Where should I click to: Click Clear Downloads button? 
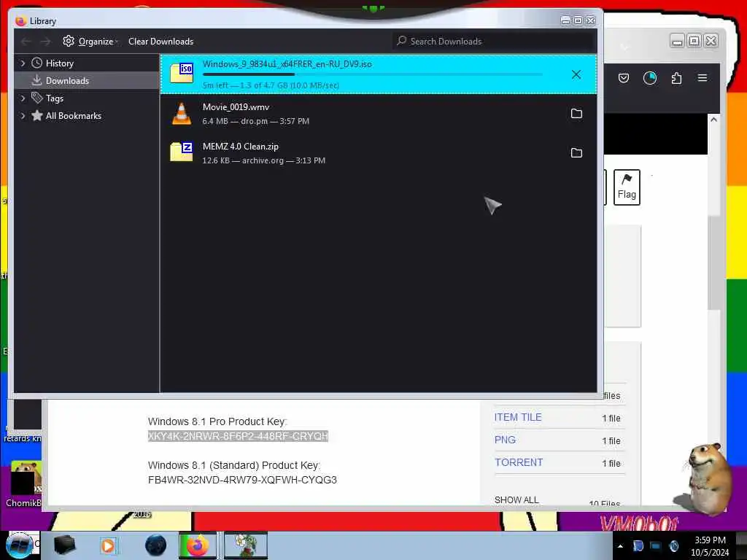160,42
